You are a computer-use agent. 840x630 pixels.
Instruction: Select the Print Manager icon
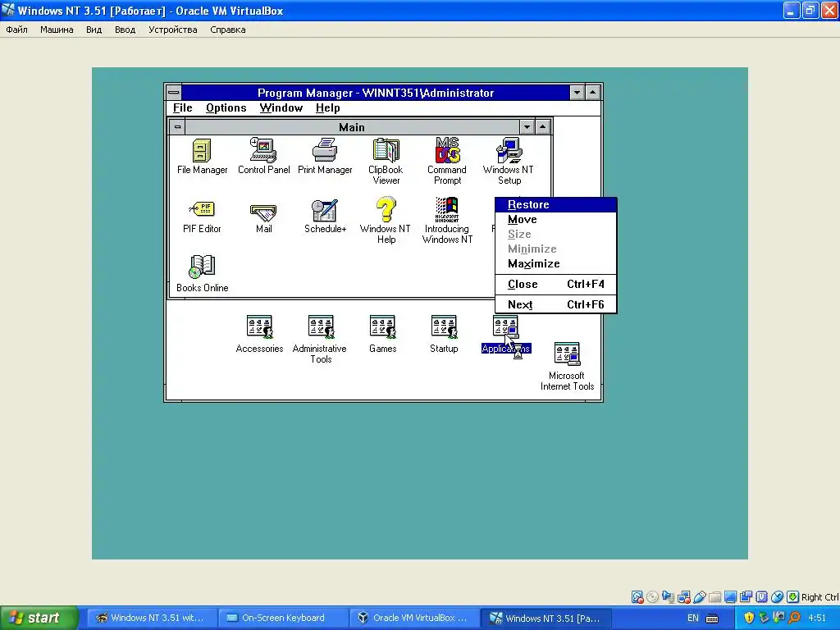coord(325,151)
